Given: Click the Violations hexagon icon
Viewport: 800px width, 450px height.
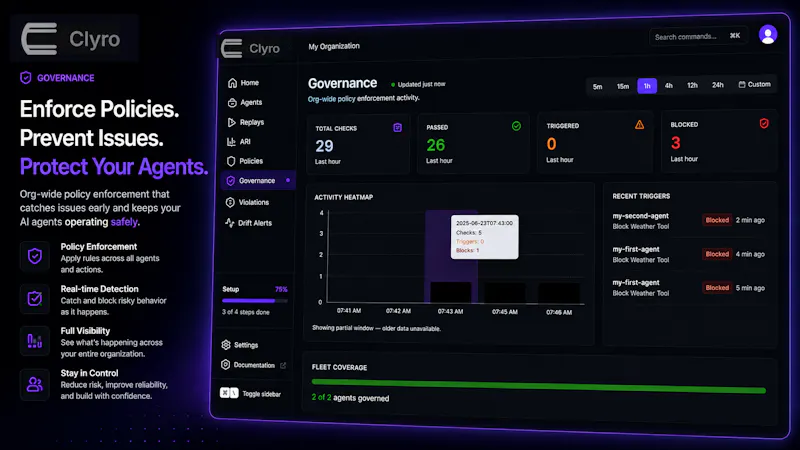Looking at the screenshot, I should (x=230, y=202).
